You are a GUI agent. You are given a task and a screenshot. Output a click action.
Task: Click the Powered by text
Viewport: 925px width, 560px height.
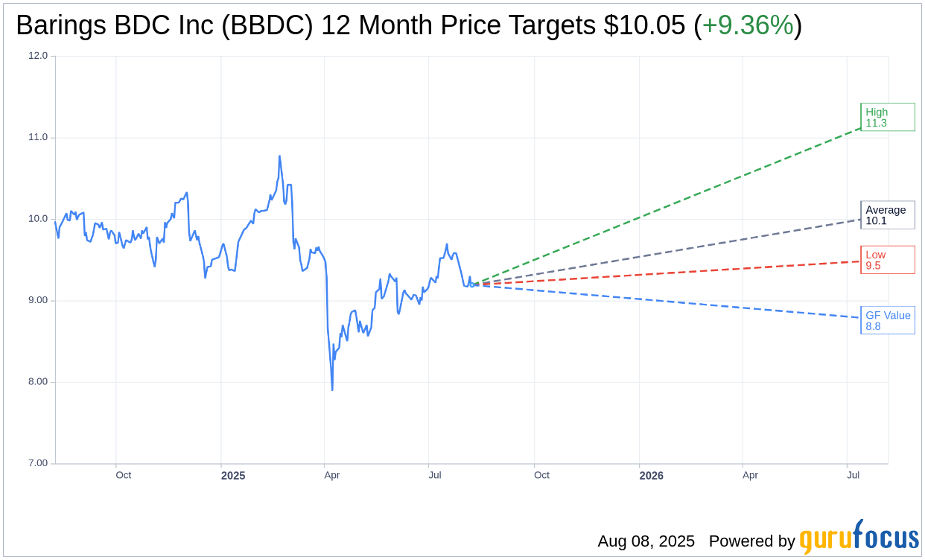(x=751, y=541)
